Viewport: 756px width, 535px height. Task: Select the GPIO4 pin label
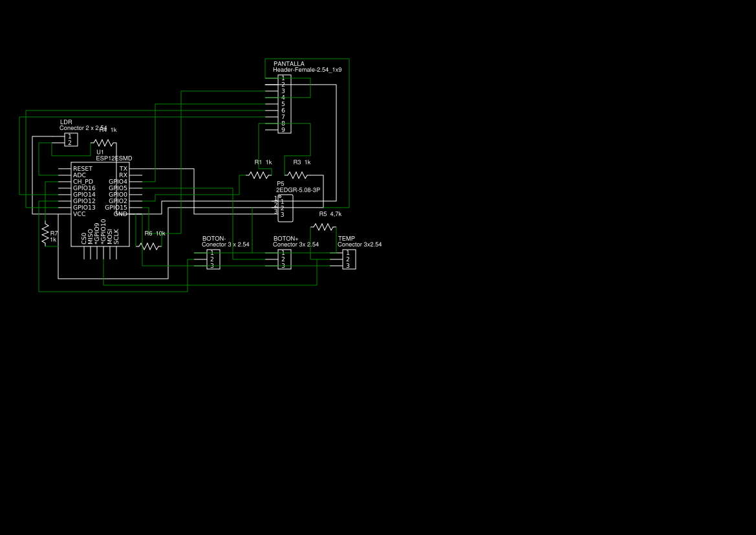(x=118, y=182)
